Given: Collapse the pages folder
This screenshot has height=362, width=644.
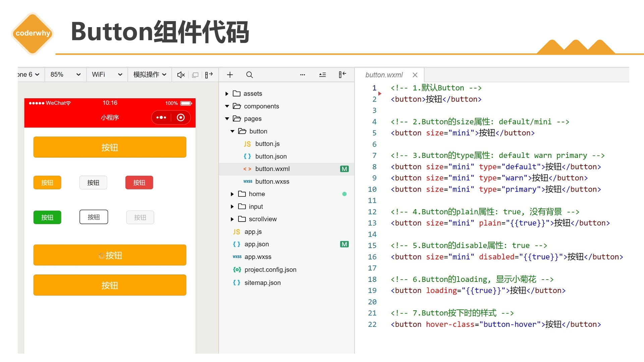Looking at the screenshot, I should (x=227, y=119).
